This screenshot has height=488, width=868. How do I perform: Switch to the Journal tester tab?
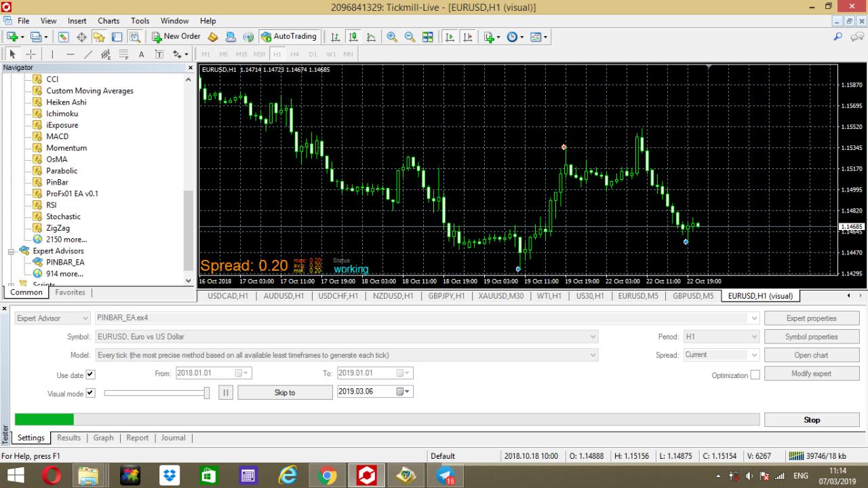click(174, 438)
